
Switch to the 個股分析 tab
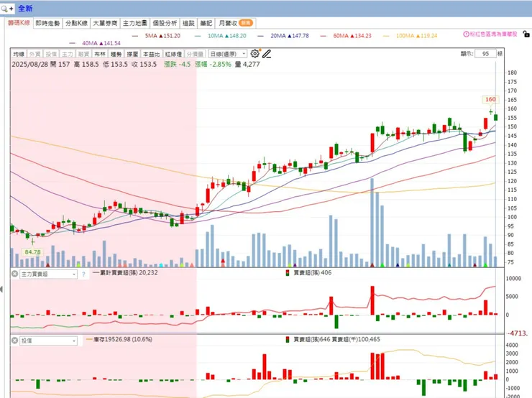165,23
